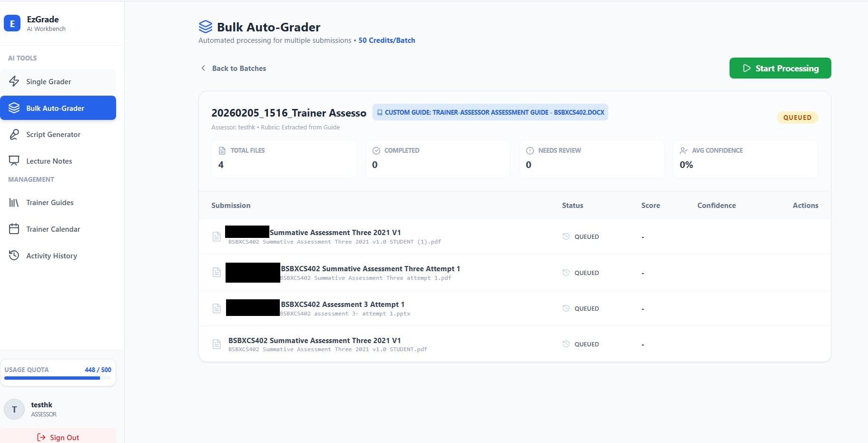Click file icon of last STUDENT.pdf row

point(217,344)
